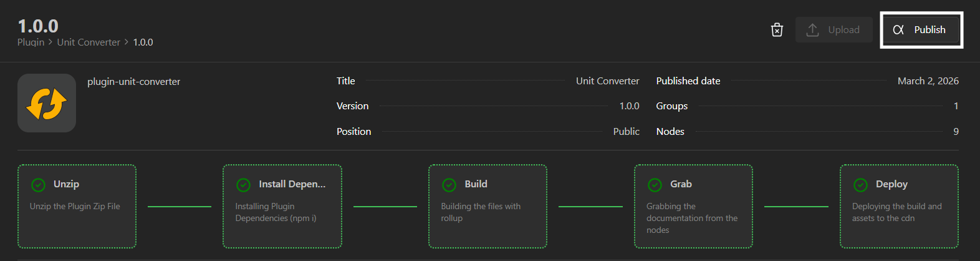Click the Upload button
The width and height of the screenshot is (980, 261).
pyautogui.click(x=833, y=30)
